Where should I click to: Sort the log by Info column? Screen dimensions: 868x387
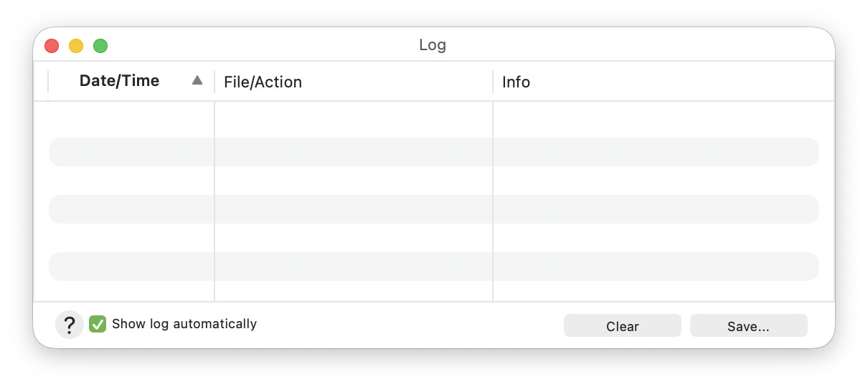516,82
